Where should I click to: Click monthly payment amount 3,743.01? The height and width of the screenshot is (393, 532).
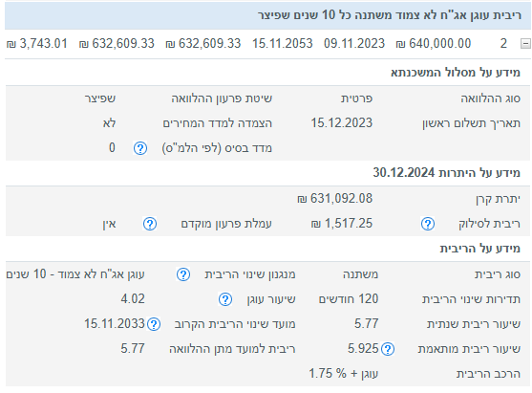[x=37, y=43]
